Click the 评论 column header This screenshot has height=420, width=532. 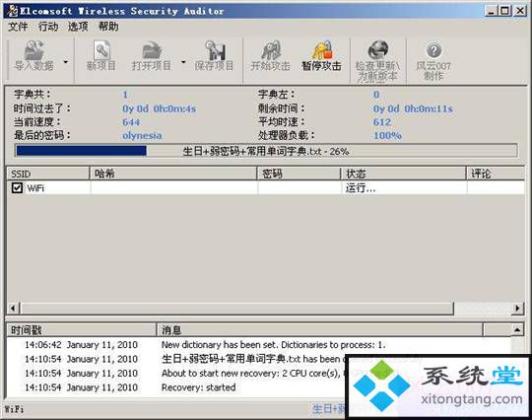click(x=496, y=174)
